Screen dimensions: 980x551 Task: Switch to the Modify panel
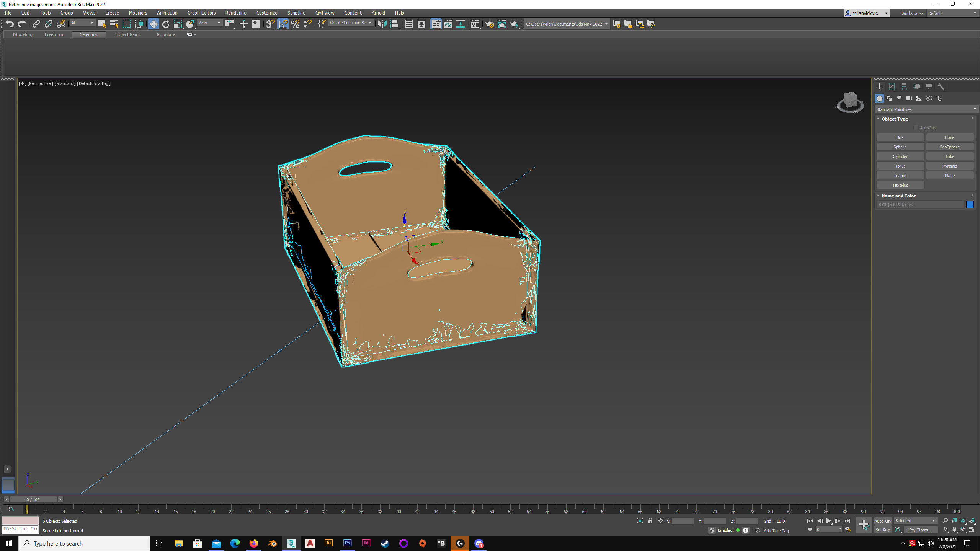click(x=892, y=86)
